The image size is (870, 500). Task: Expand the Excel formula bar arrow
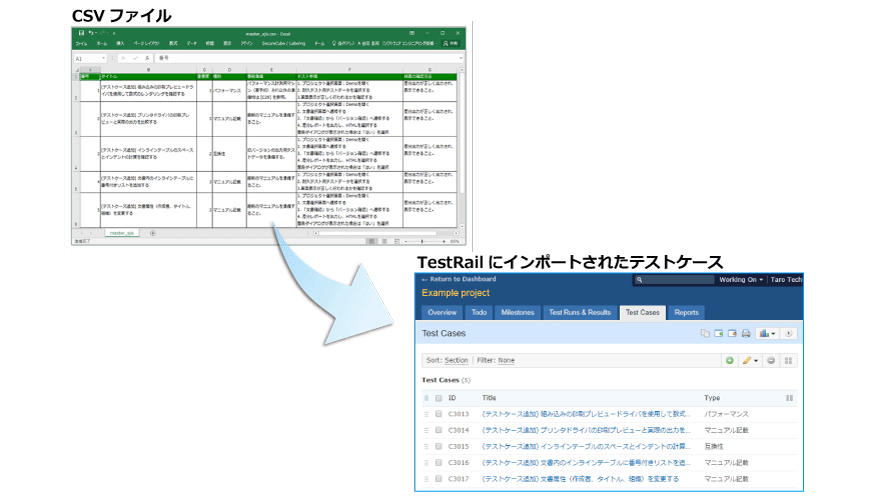[461, 58]
